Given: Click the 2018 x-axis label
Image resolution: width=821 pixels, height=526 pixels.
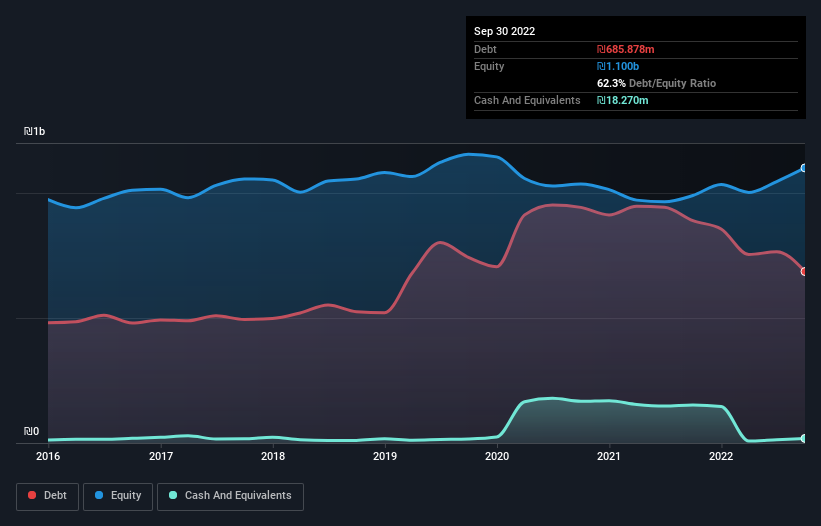Looking at the screenshot, I should [273, 456].
